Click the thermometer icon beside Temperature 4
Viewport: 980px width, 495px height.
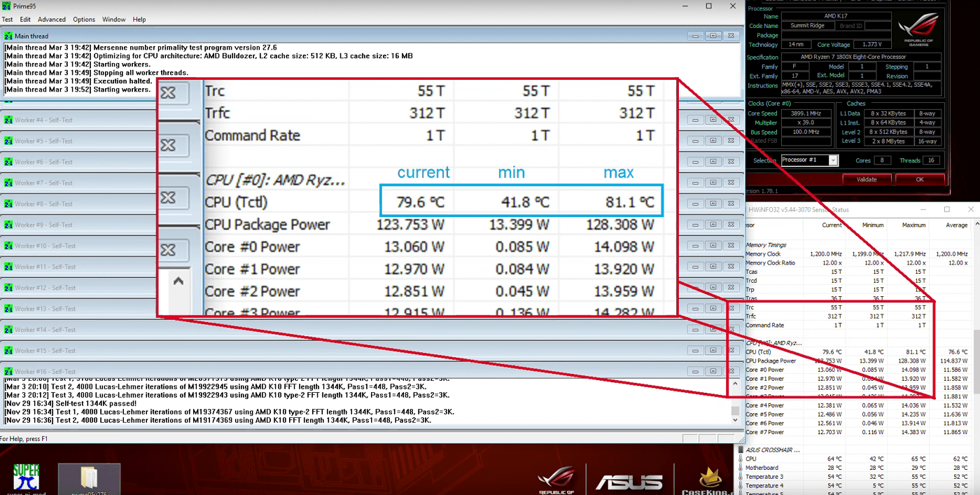[x=741, y=485]
